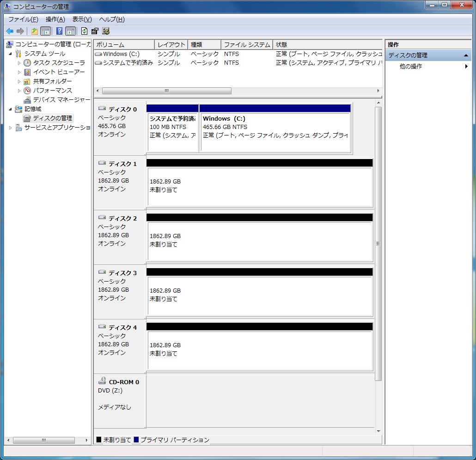Click the Up one level folder icon
This screenshot has width=476, height=460.
tap(34, 31)
